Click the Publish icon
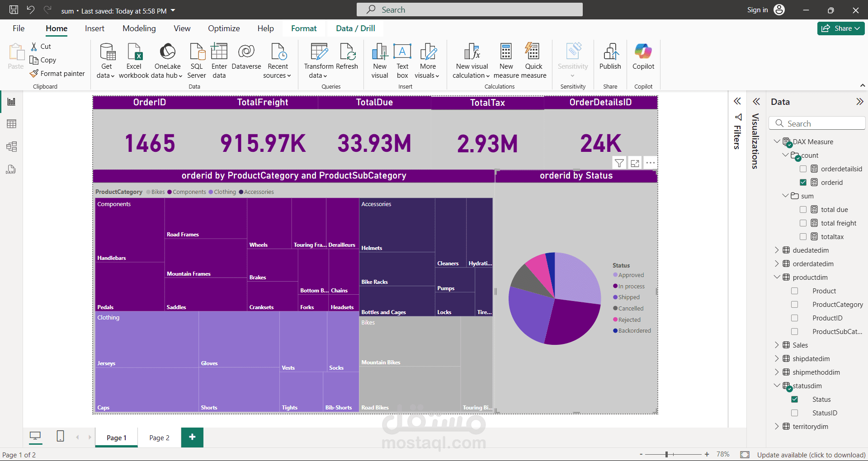The height and width of the screenshot is (461, 868). click(x=610, y=52)
